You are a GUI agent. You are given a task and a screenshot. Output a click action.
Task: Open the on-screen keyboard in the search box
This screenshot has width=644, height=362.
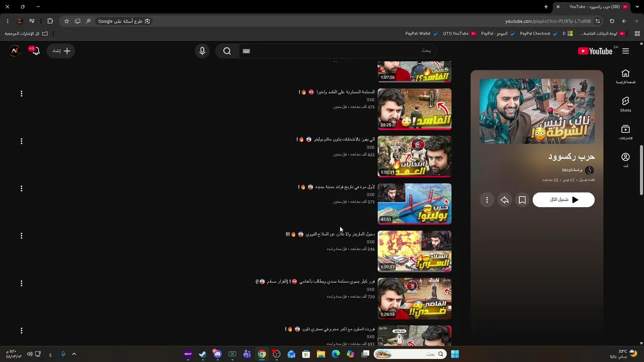246,51
